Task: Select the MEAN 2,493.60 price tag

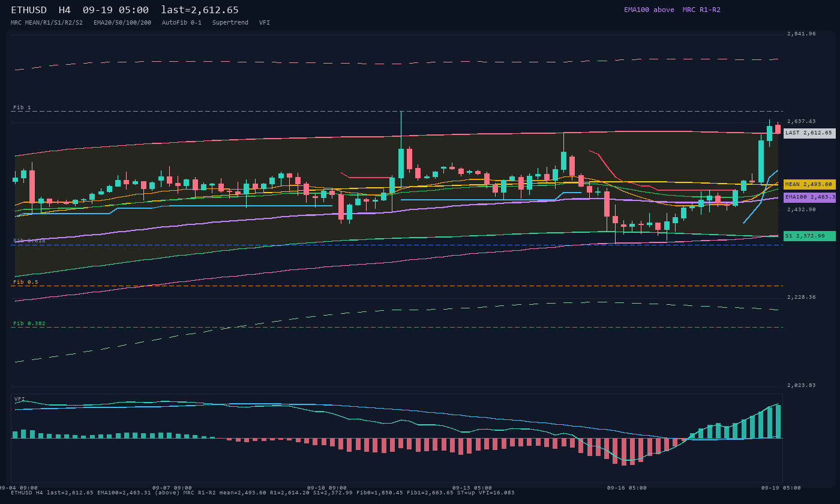Action: [x=809, y=185]
